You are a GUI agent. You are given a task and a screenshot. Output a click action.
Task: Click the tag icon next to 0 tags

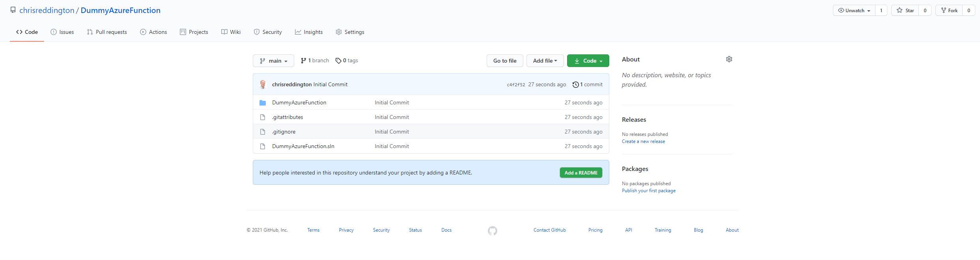point(338,61)
